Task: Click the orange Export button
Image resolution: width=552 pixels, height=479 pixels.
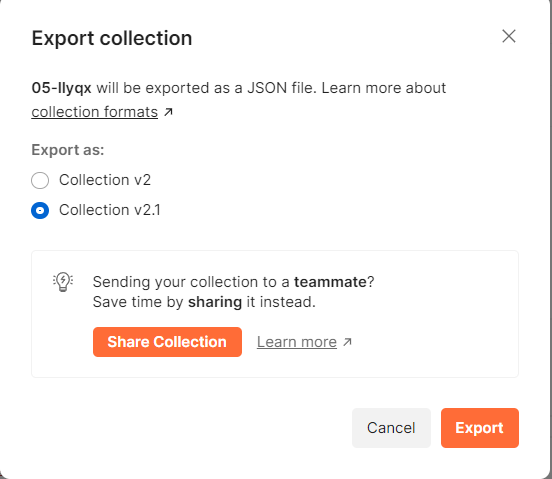Action: (479, 428)
